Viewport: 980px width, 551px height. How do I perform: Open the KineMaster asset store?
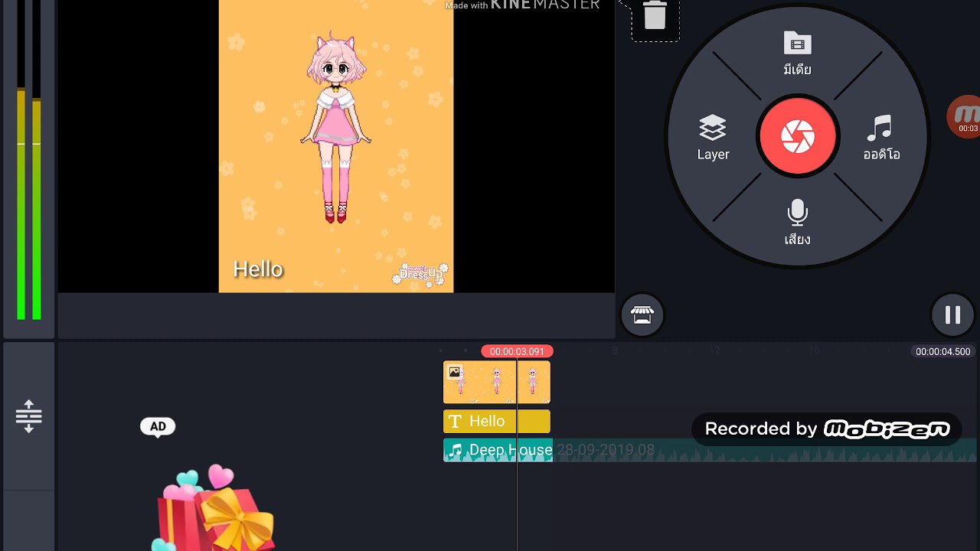click(642, 315)
